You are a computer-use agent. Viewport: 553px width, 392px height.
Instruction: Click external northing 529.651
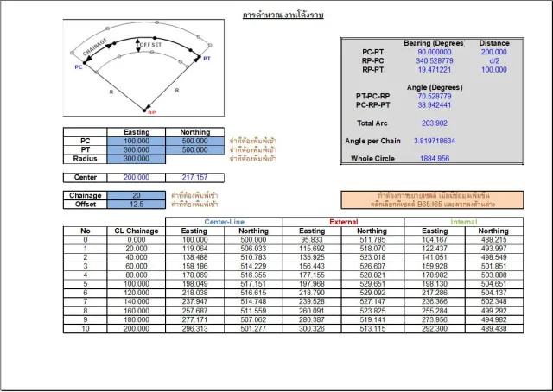(372, 284)
